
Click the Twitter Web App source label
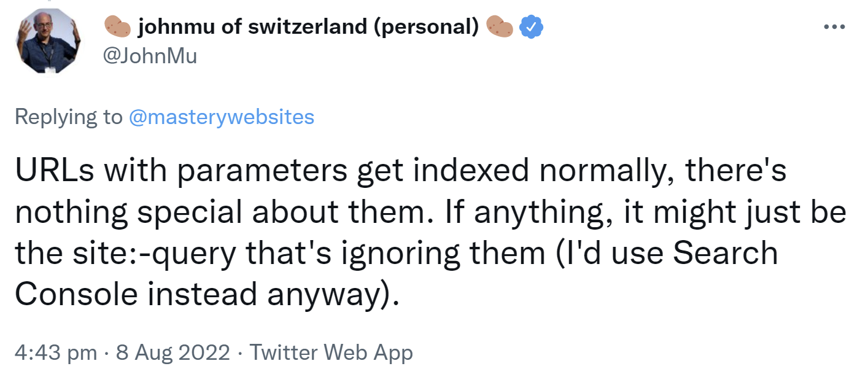tap(331, 352)
